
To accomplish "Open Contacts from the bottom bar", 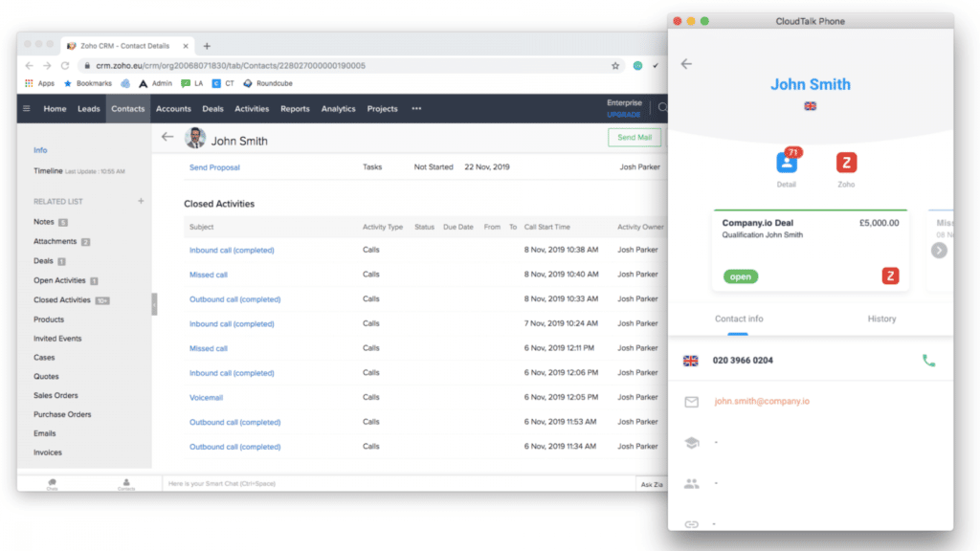I will point(127,483).
